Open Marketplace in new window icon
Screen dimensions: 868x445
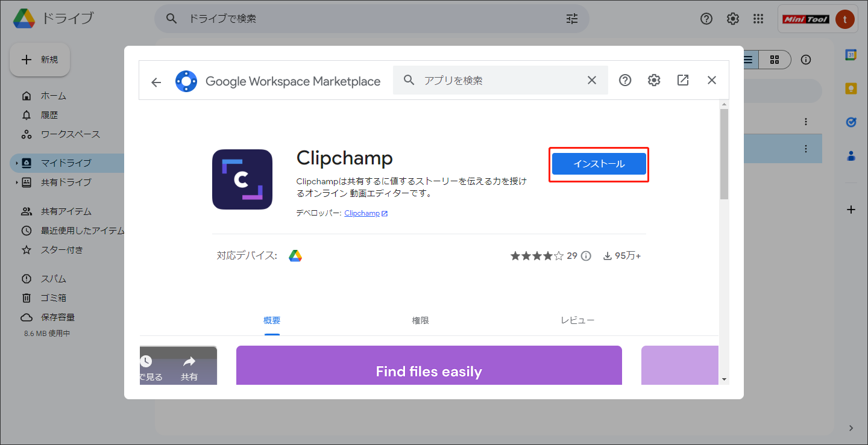pyautogui.click(x=683, y=80)
